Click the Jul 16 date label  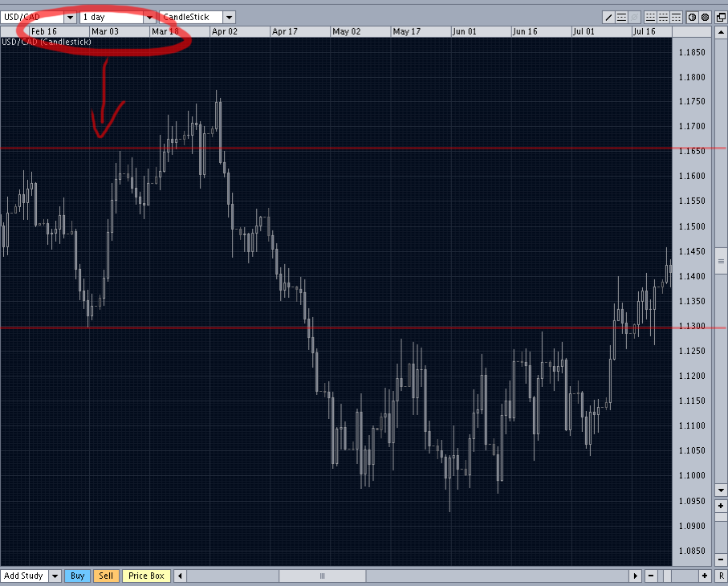(645, 31)
